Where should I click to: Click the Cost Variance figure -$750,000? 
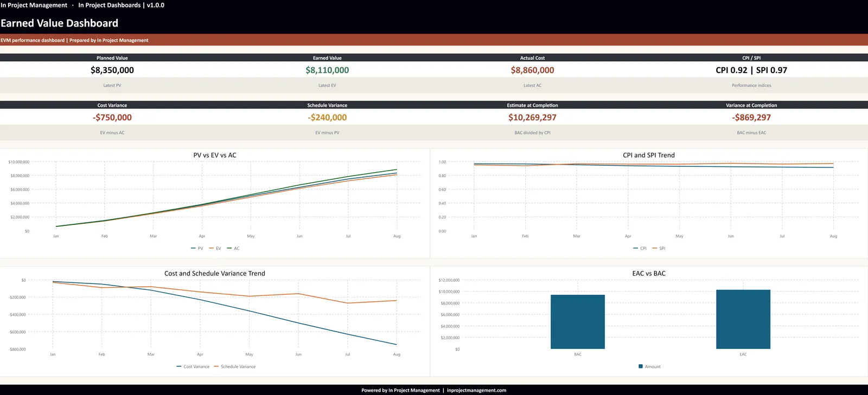[x=112, y=118]
